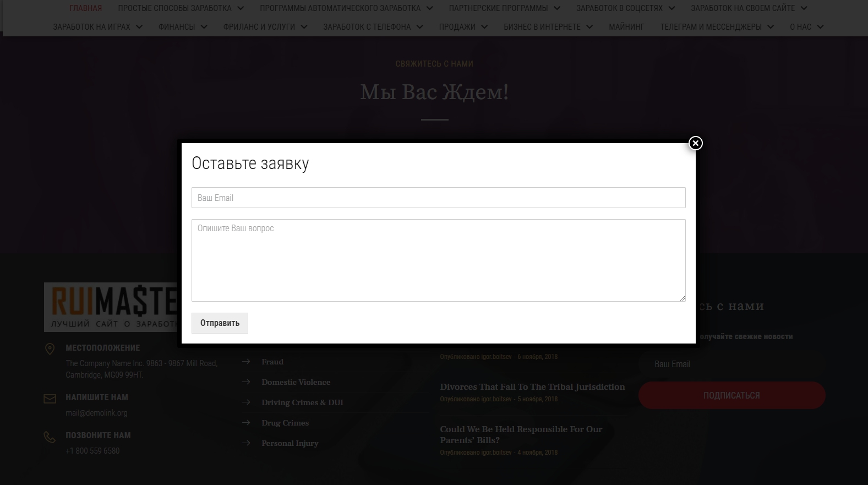The width and height of the screenshot is (868, 485).
Task: Click igor.boitsev author of 5 ноября post
Action: tap(496, 399)
